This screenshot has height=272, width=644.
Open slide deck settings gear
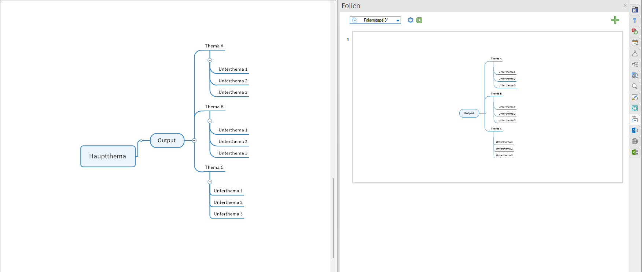[x=411, y=20]
